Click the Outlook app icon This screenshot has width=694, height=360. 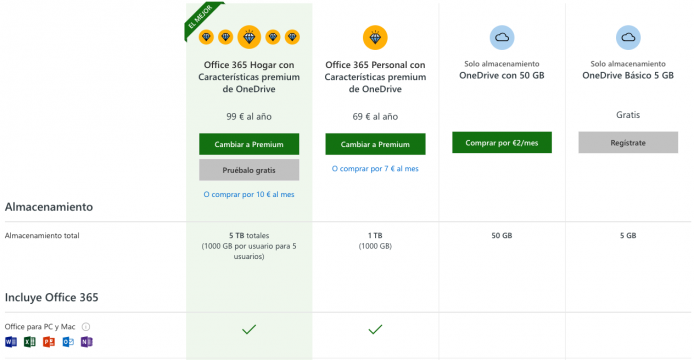pos(68,342)
